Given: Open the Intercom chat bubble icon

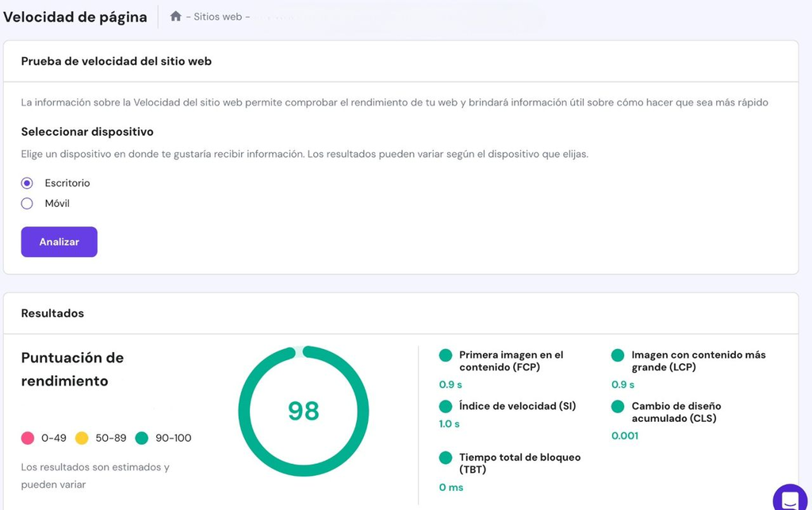Looking at the screenshot, I should [789, 496].
